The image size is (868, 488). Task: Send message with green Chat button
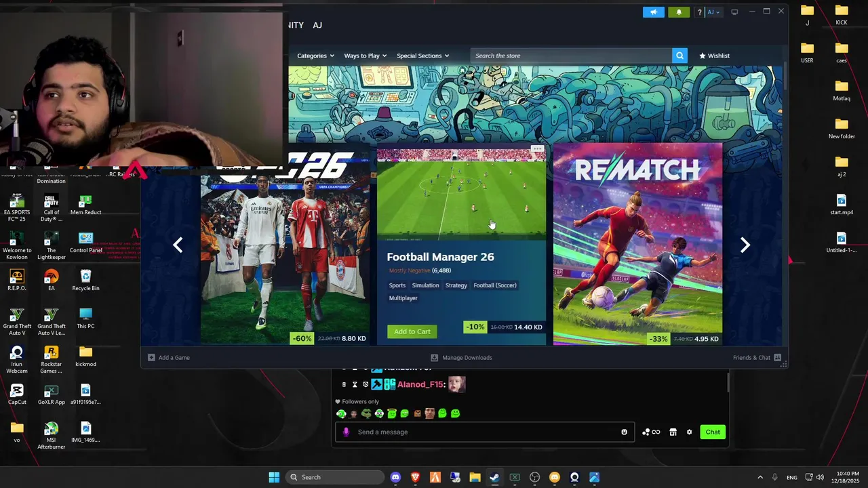713,432
